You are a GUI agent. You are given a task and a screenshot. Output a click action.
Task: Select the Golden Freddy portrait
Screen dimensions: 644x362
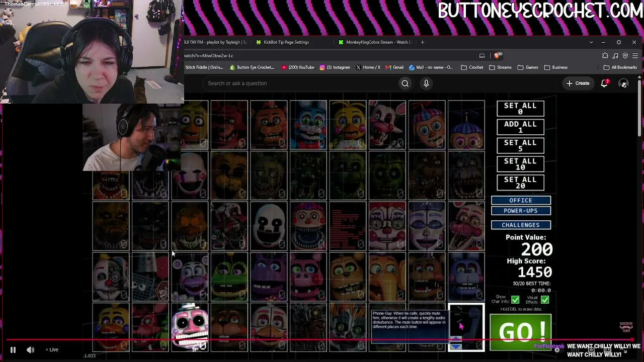pyautogui.click(x=229, y=175)
